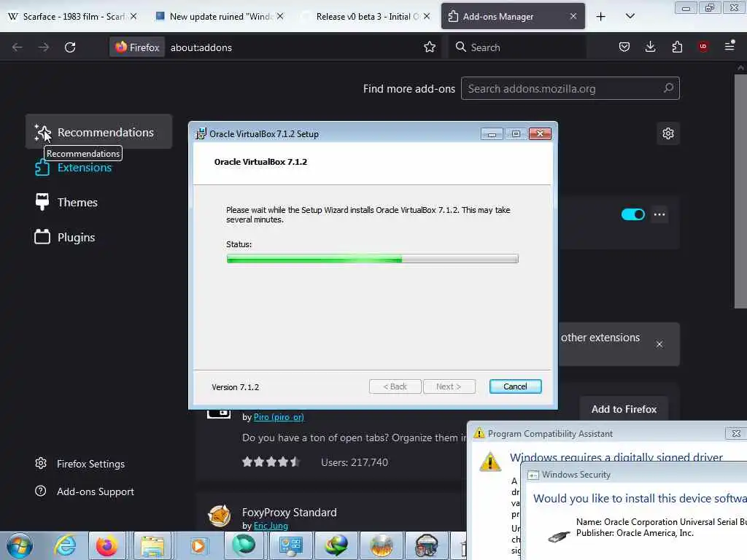Click the Firefox identity badge in URL bar
747x560 pixels.
[137, 47]
